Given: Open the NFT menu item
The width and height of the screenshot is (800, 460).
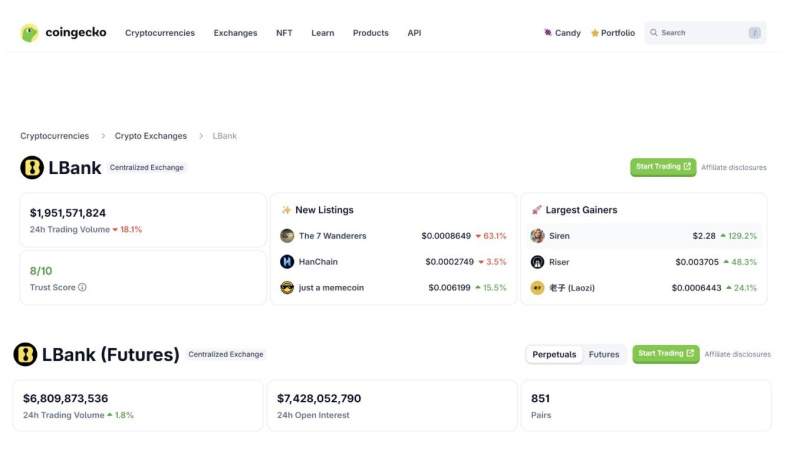Looking at the screenshot, I should tap(284, 33).
